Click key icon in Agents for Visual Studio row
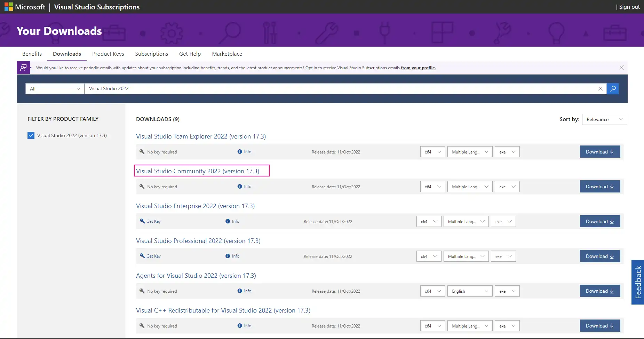This screenshot has height=339, width=644. pos(142,291)
